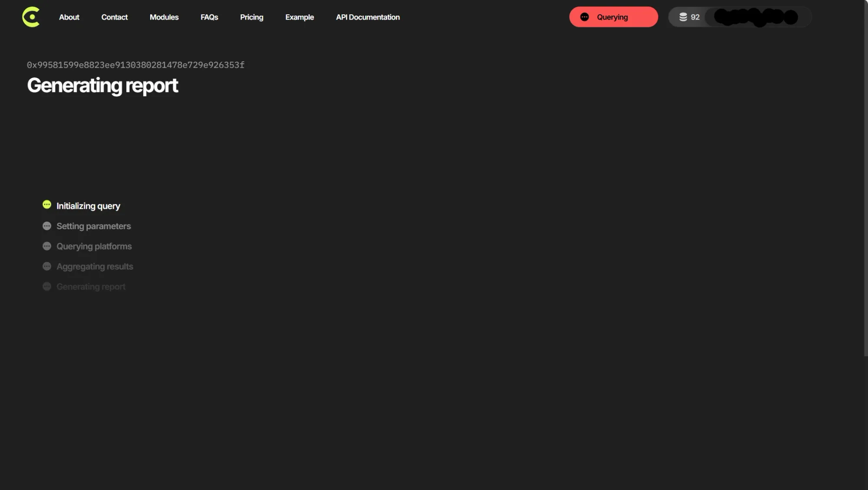The width and height of the screenshot is (868, 490).
Task: Click the Contact navigation link
Action: click(114, 16)
